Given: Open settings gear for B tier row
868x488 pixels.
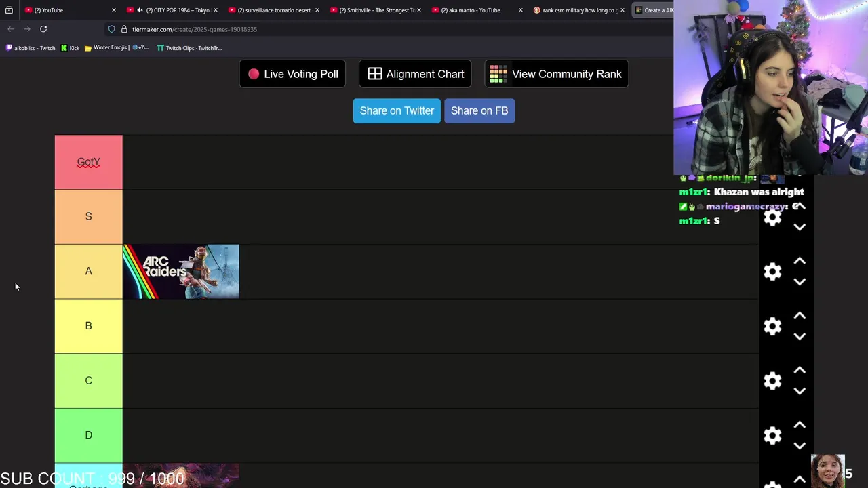Looking at the screenshot, I should pos(772,326).
